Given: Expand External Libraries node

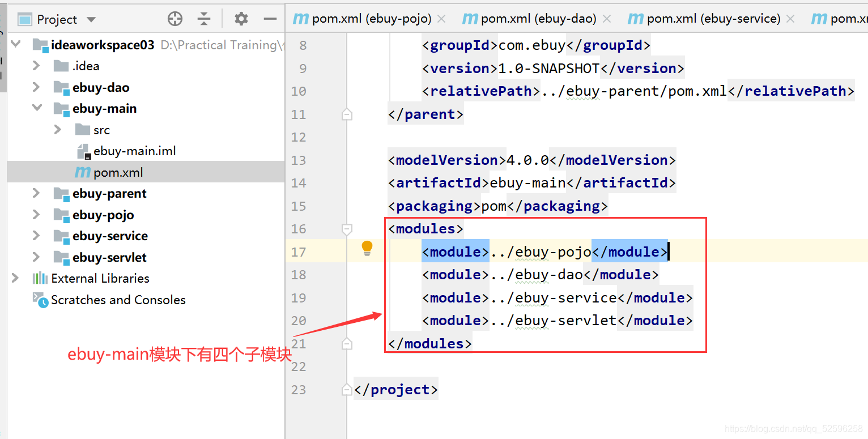Looking at the screenshot, I should [15, 278].
